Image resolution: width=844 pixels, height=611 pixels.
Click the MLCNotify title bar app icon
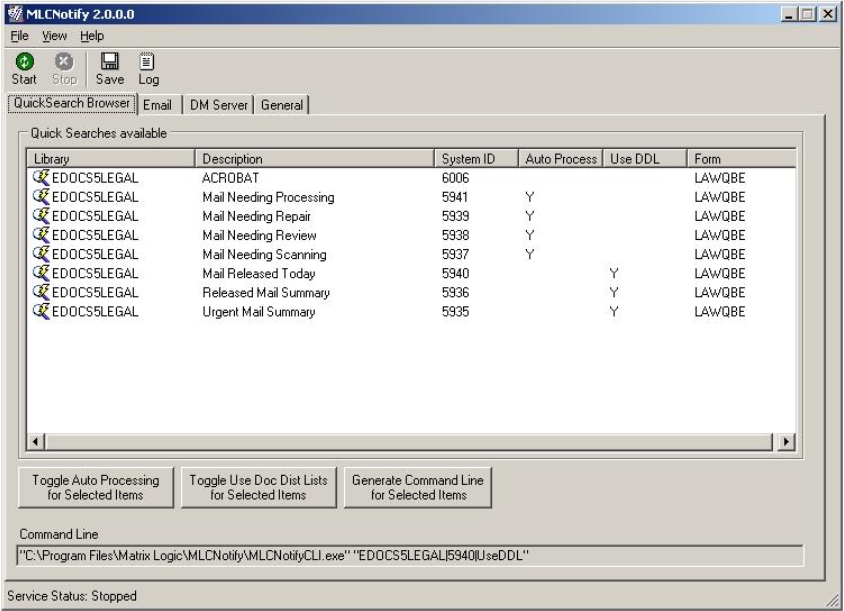coord(15,14)
